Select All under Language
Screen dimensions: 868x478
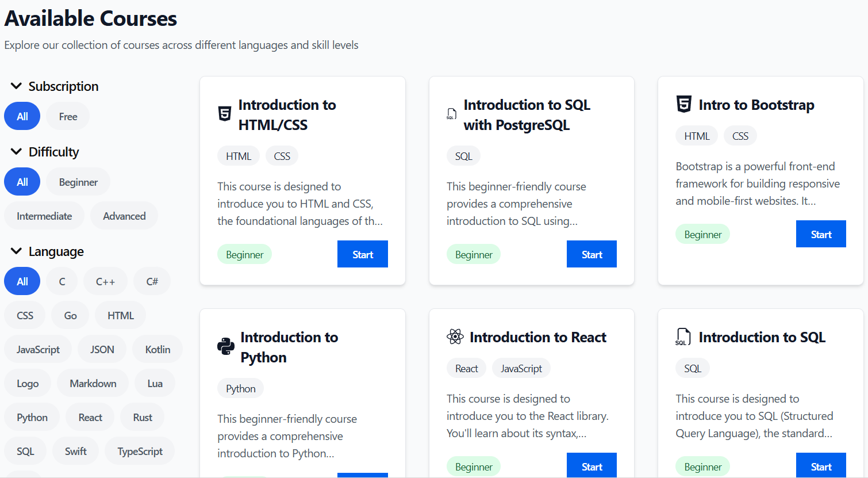point(22,281)
